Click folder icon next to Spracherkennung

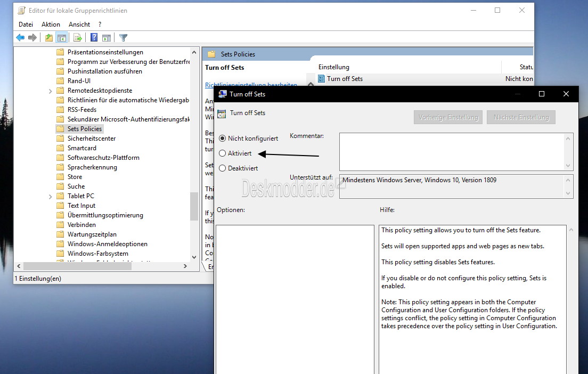pyautogui.click(x=60, y=167)
